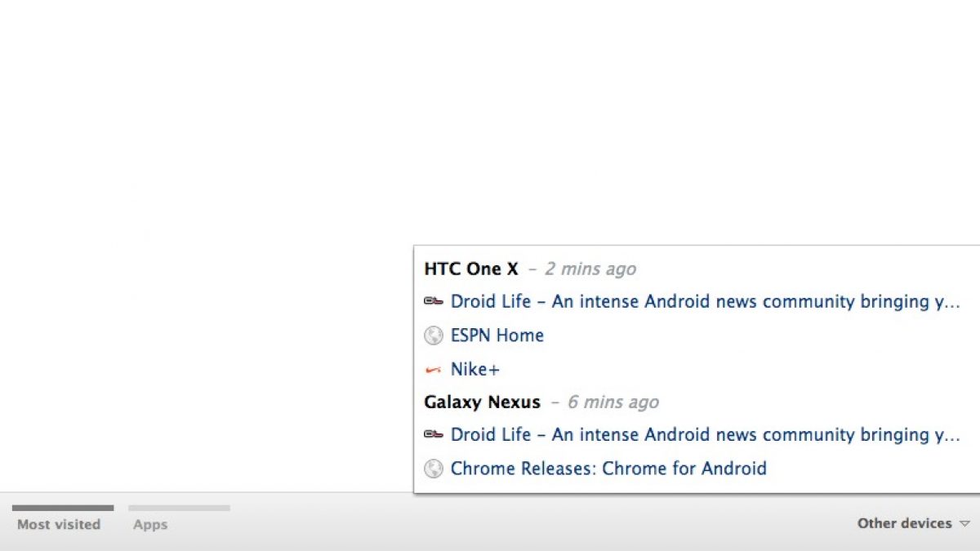This screenshot has height=551, width=980.
Task: Open the Droid Life link under HTC One X
Action: [705, 302]
